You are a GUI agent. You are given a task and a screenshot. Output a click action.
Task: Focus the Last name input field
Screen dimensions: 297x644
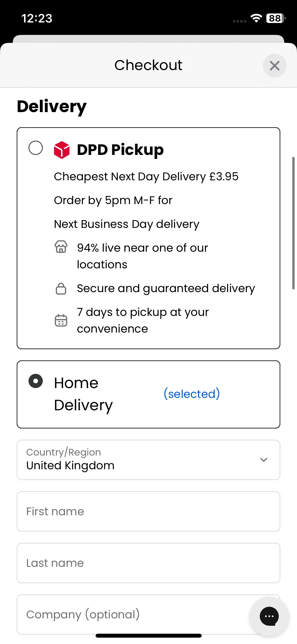coord(148,563)
